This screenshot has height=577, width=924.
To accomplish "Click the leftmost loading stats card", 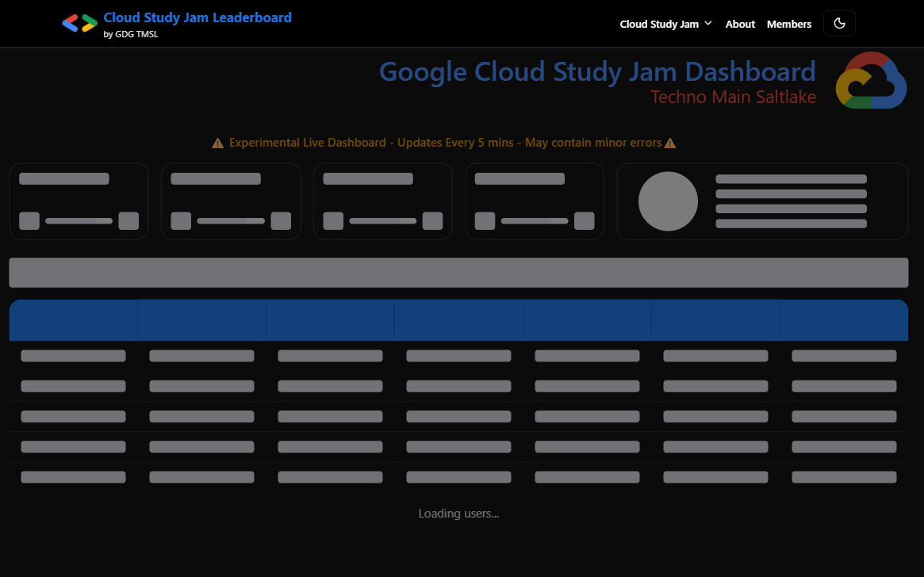I will tap(79, 201).
